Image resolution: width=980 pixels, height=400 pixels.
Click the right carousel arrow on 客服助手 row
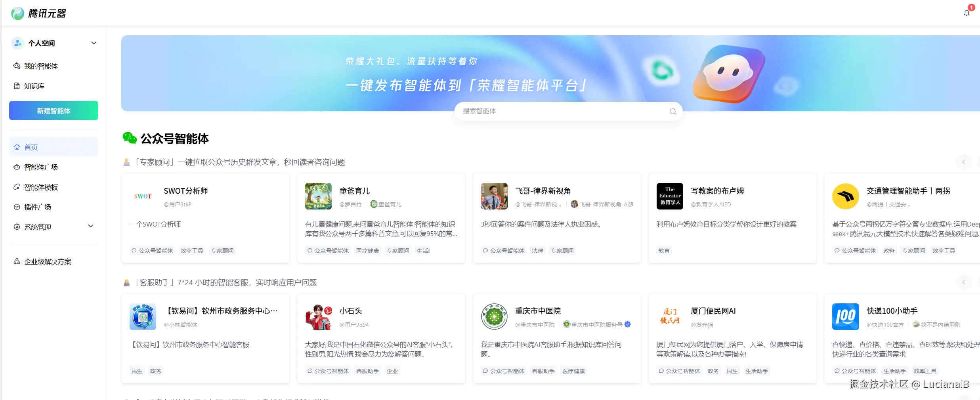pos(964,282)
